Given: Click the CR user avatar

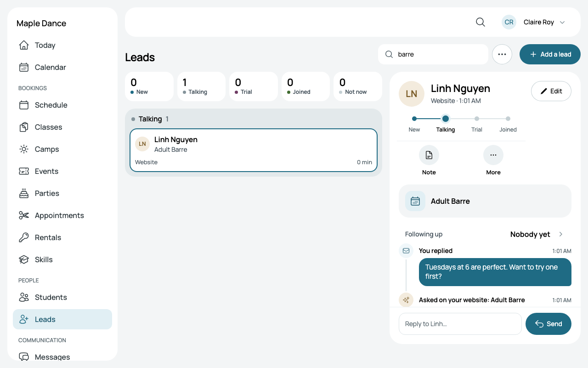Looking at the screenshot, I should click(509, 22).
